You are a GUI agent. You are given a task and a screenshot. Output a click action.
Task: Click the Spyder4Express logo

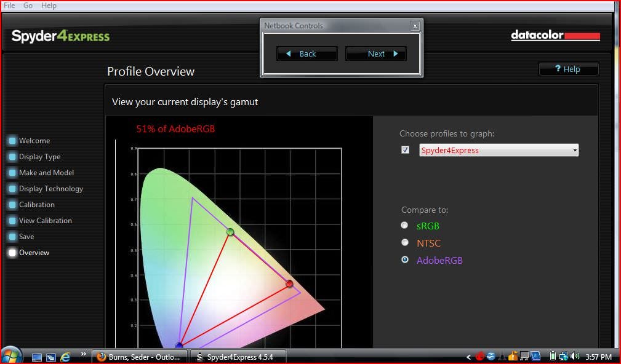[x=60, y=36]
